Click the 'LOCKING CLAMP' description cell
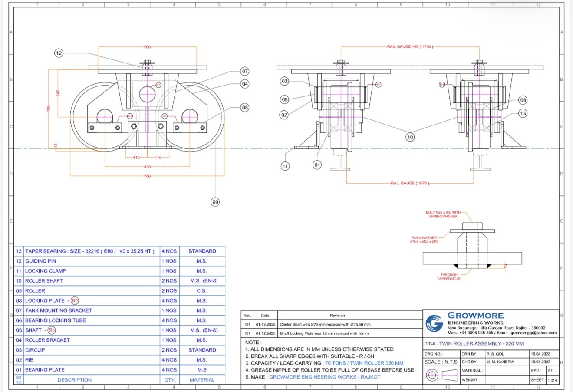Screen dimensions: 573x392 click(92, 271)
